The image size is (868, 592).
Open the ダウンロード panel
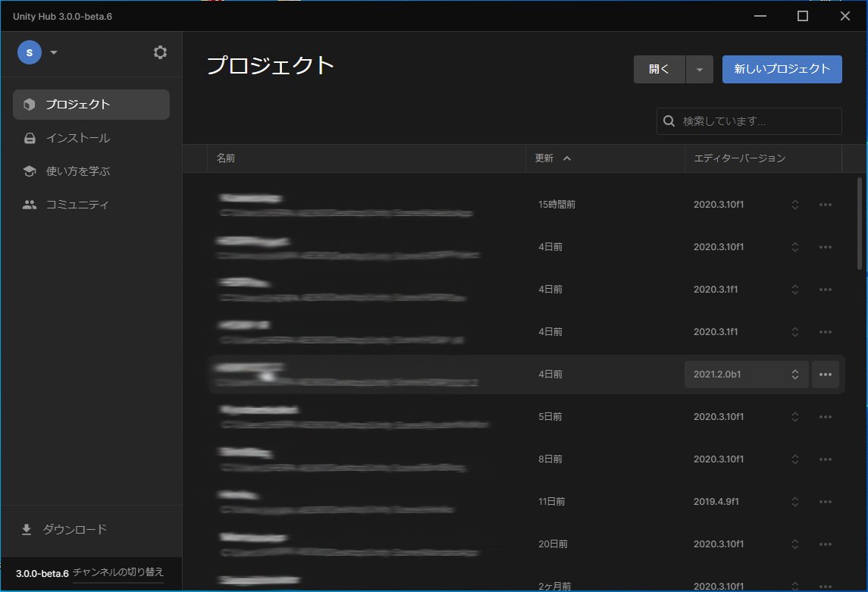tap(91, 530)
